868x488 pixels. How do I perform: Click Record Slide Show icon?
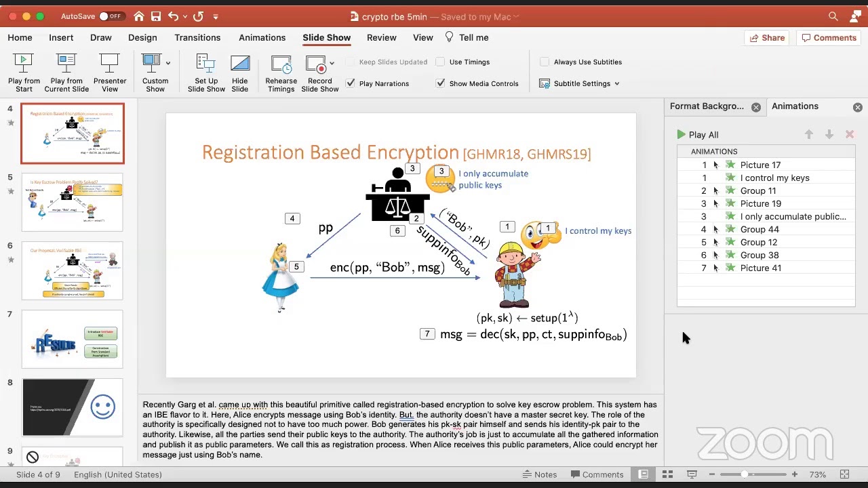point(316,64)
